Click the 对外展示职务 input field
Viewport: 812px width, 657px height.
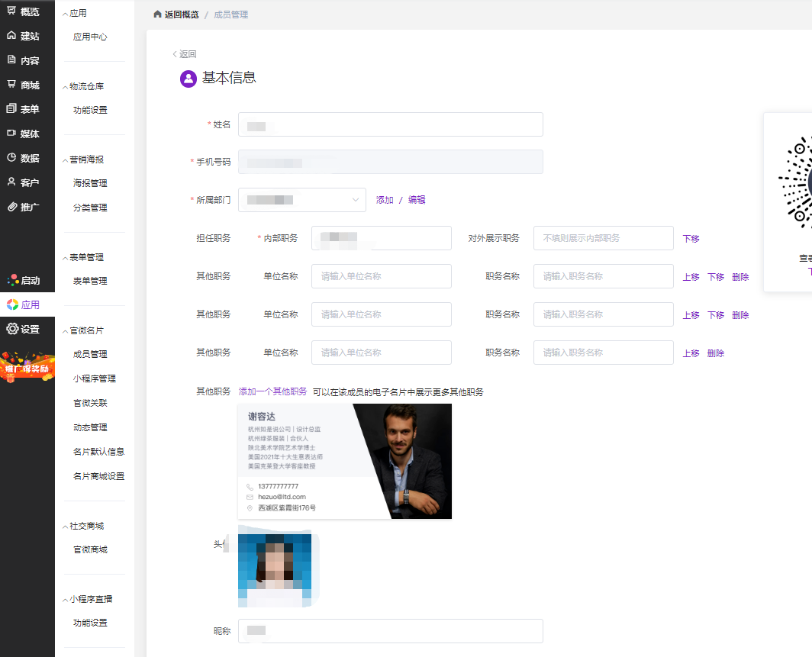(x=603, y=238)
